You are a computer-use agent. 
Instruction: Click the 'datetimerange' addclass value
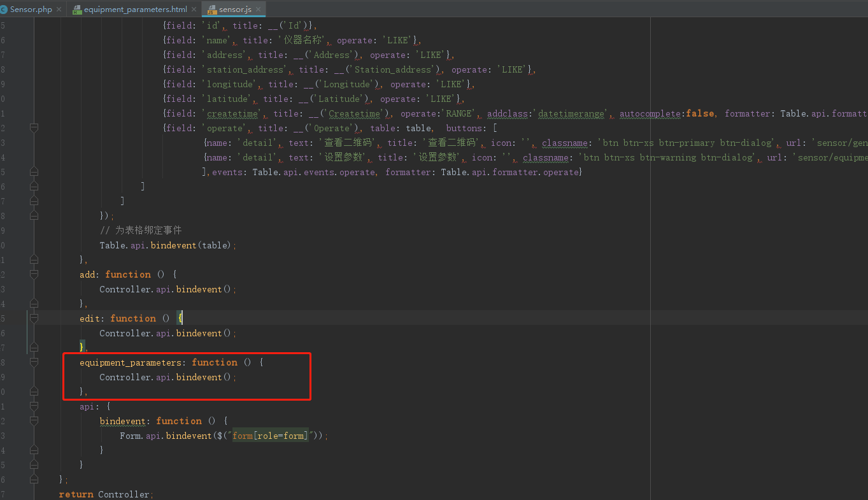click(572, 113)
